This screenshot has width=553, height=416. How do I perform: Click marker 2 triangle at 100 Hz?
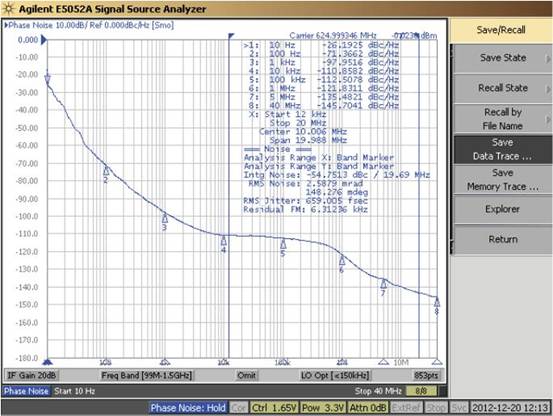(106, 171)
